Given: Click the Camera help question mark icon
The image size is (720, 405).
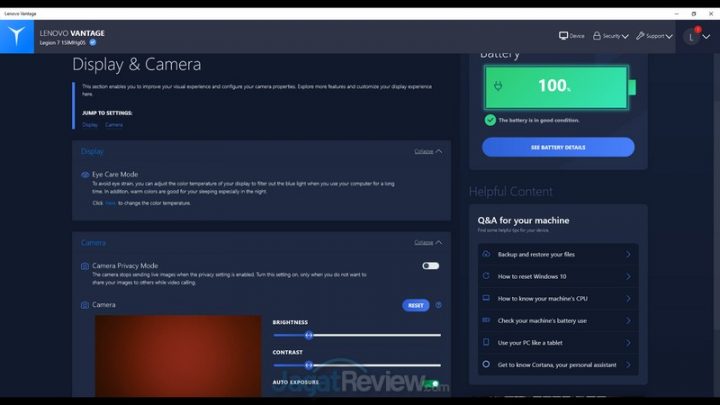Looking at the screenshot, I should (x=438, y=305).
